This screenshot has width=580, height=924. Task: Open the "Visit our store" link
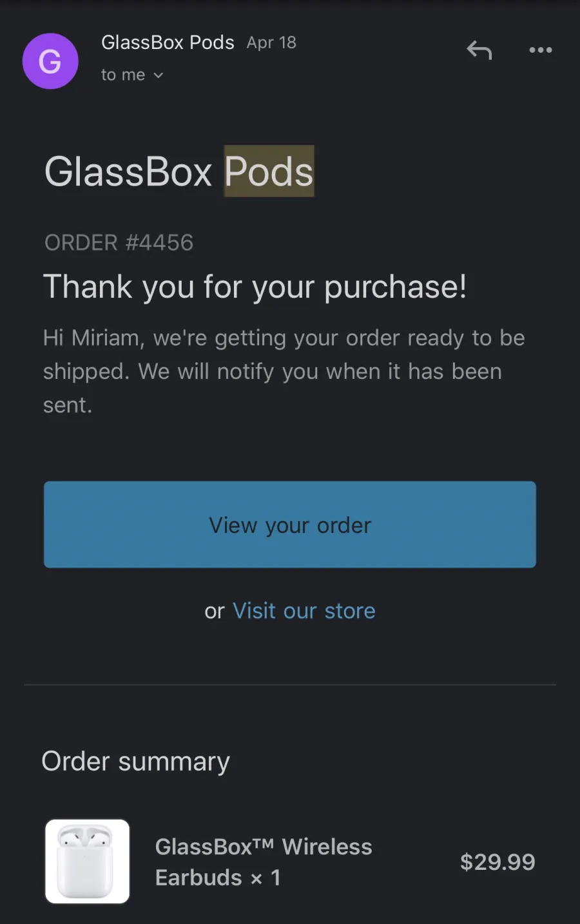pyautogui.click(x=304, y=610)
